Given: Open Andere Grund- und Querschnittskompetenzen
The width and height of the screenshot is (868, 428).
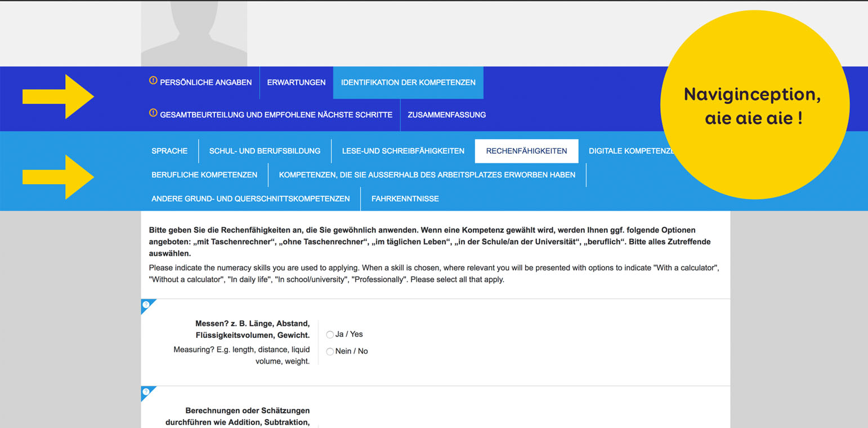Looking at the screenshot, I should tap(249, 198).
